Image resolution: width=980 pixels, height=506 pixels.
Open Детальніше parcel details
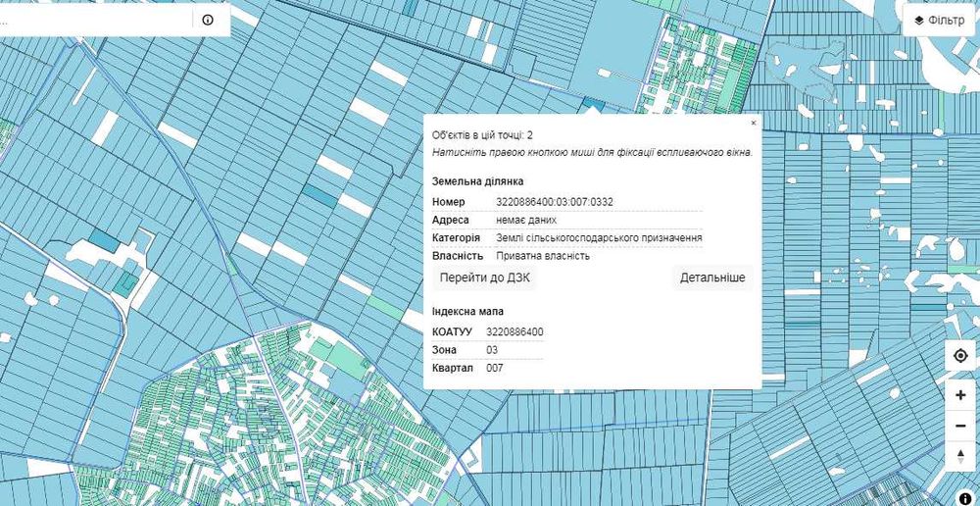[712, 278]
